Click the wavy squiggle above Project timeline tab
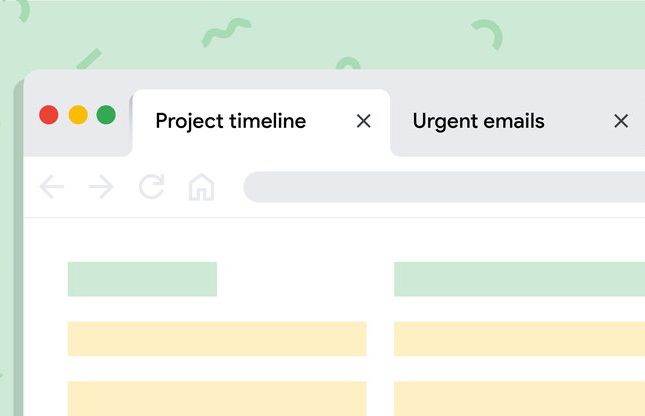The height and width of the screenshot is (416, 645). pos(226,34)
